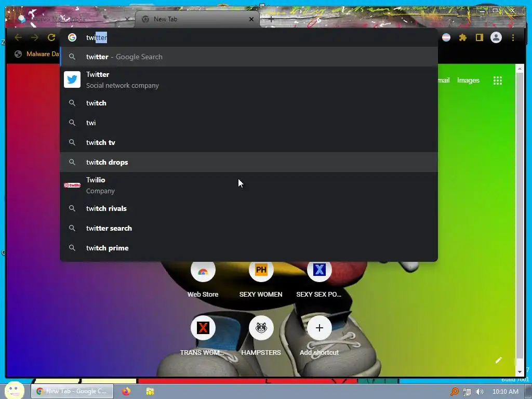Click the striped extension icon in toolbar
532x399 pixels.
446,37
